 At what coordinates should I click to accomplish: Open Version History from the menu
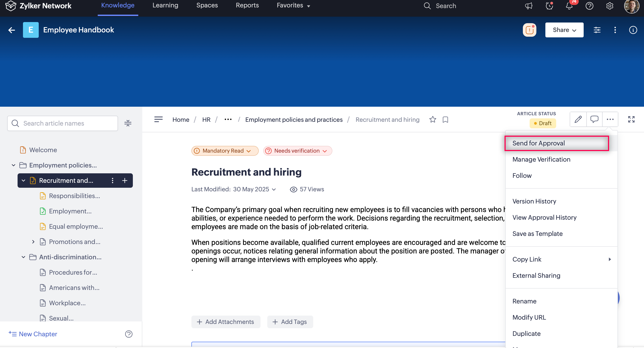(534, 201)
